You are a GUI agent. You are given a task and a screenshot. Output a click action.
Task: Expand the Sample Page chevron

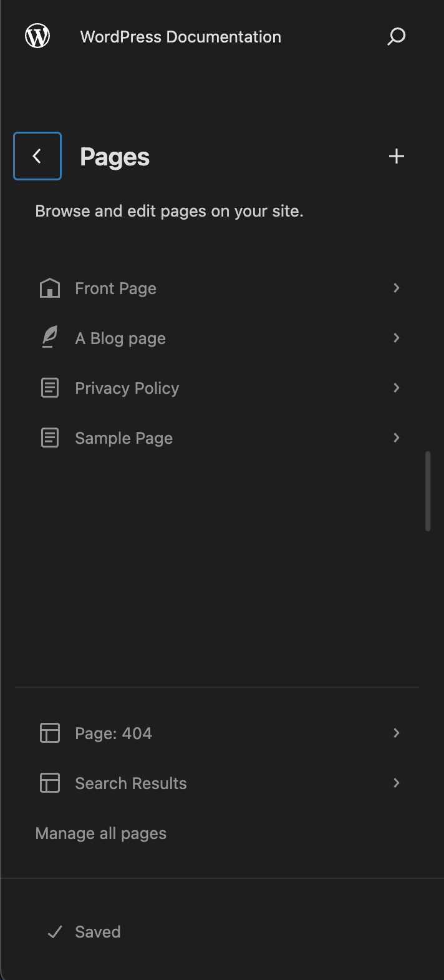click(x=397, y=438)
